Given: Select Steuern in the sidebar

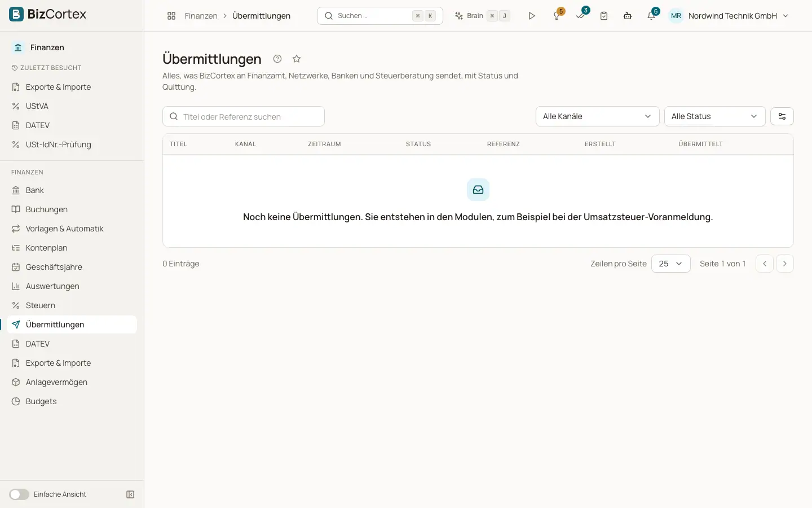Looking at the screenshot, I should [72, 305].
